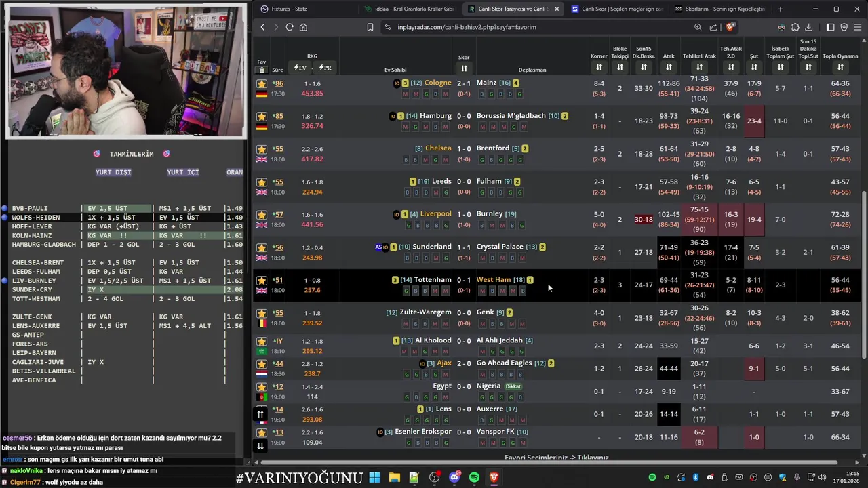Click the Favori Seçimleriniz Tıklayınız link
The width and height of the screenshot is (868, 488).
(557, 457)
